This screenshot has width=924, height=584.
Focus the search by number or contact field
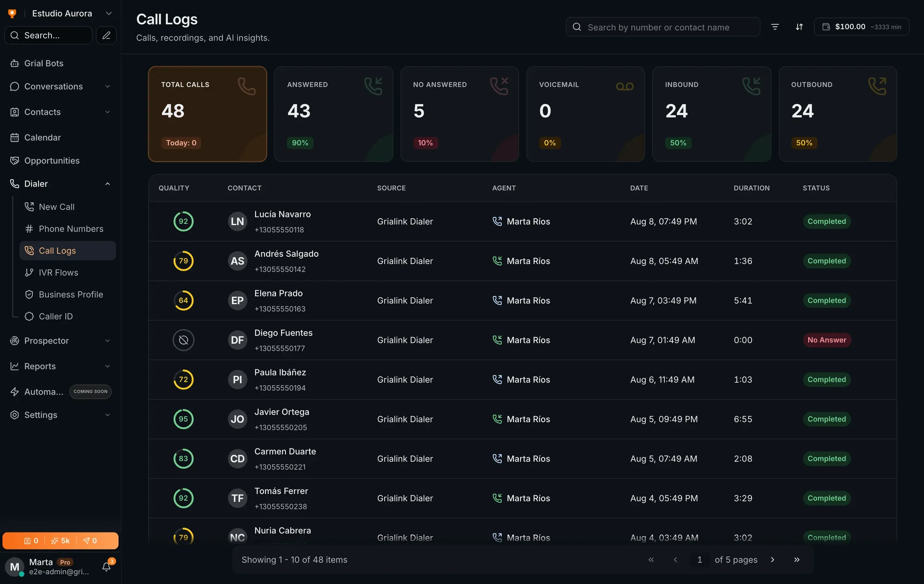click(x=663, y=27)
